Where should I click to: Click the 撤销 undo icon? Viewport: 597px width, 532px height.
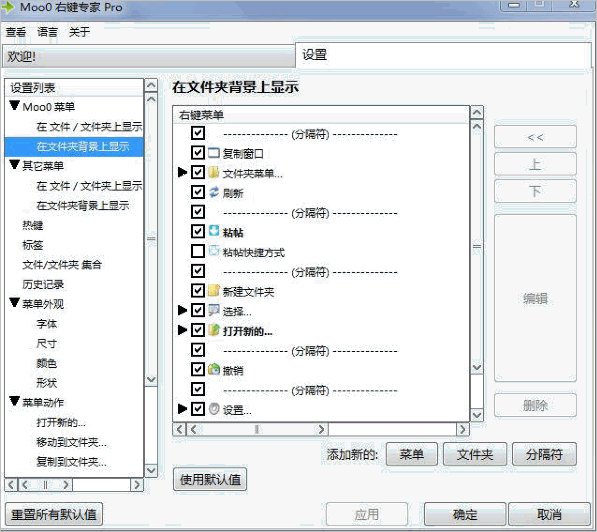tap(214, 369)
